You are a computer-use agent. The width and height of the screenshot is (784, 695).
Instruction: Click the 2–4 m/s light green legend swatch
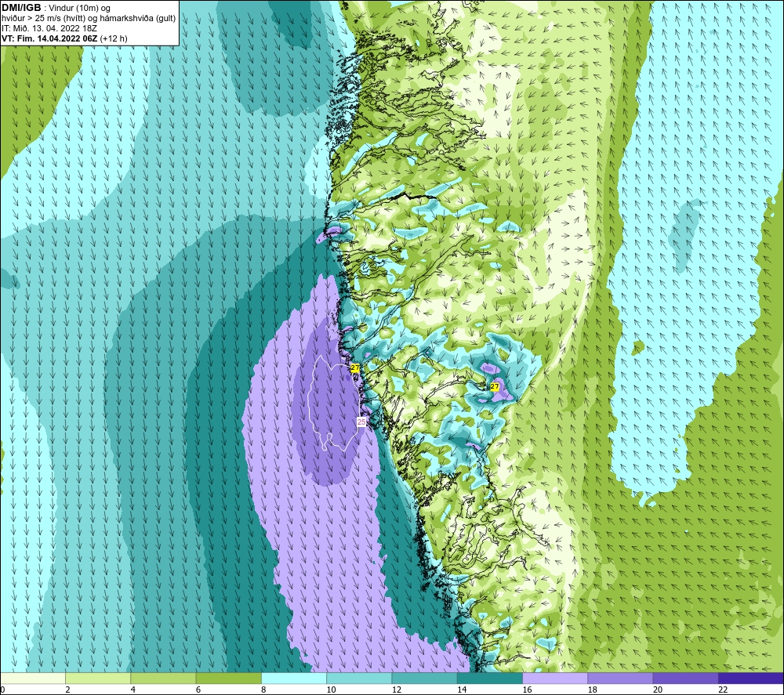pos(98,678)
